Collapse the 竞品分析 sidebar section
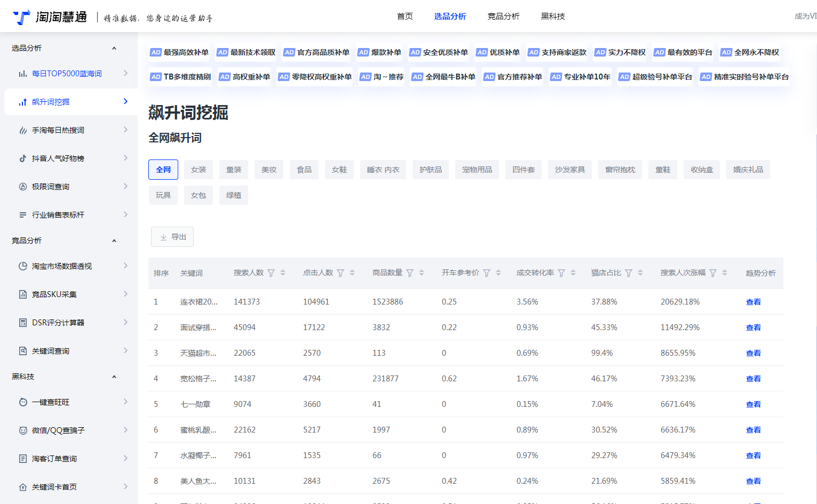This screenshot has width=817, height=504. click(x=114, y=241)
